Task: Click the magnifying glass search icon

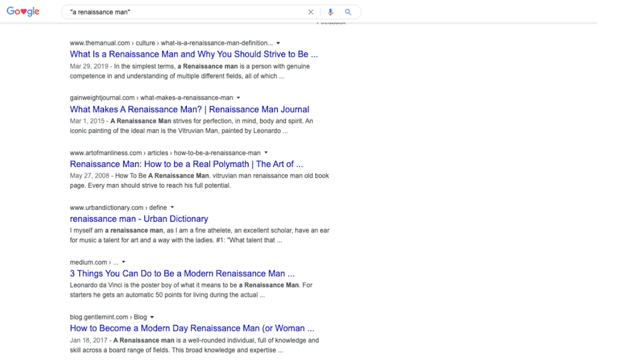Action: [348, 12]
